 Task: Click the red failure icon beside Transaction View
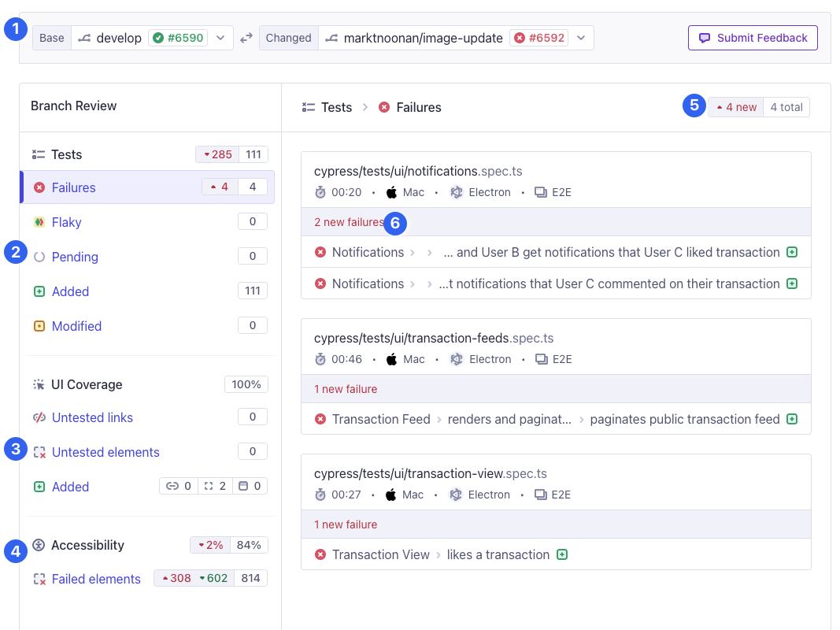[x=320, y=554]
